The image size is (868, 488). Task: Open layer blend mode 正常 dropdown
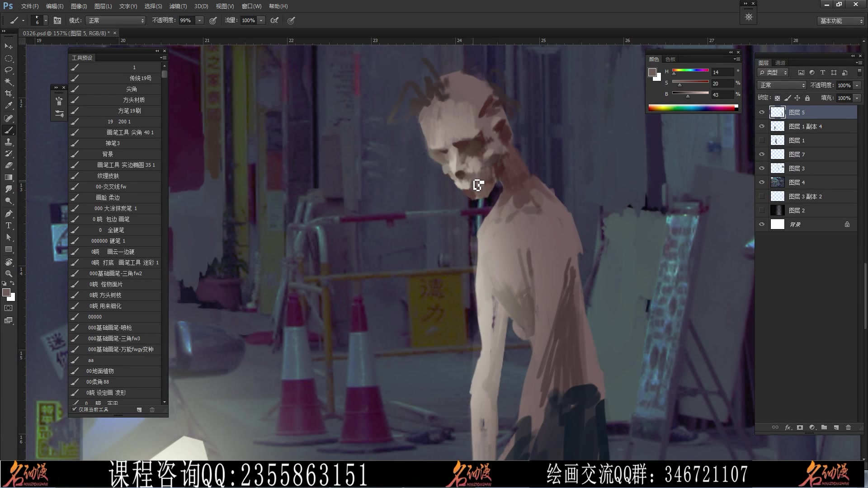click(782, 85)
